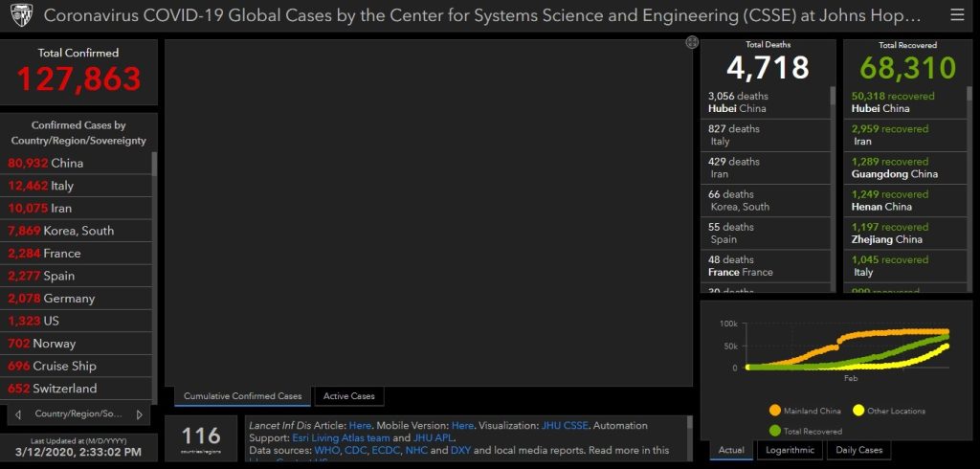Click the confirmed cases list scrollbar
This screenshot has width=980, height=469.
point(154,191)
